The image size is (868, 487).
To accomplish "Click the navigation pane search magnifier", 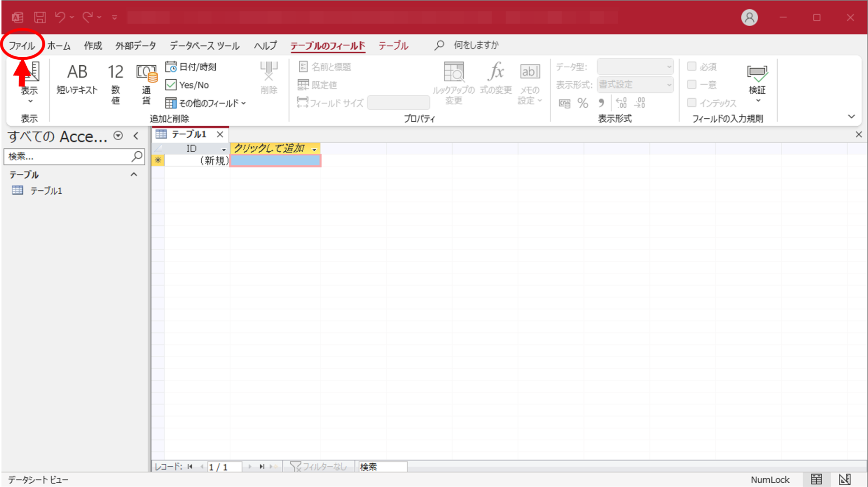I will tap(137, 156).
